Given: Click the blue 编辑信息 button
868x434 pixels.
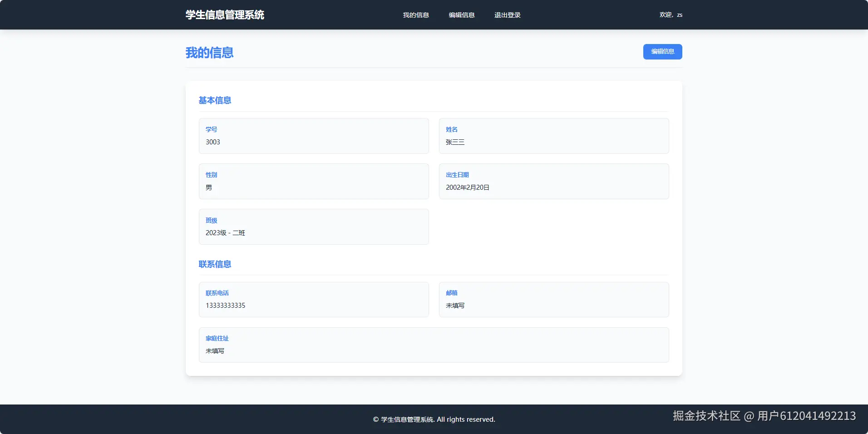Looking at the screenshot, I should [x=662, y=52].
